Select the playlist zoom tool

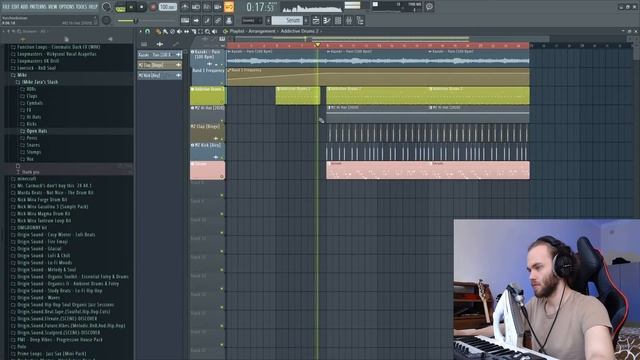pyautogui.click(x=207, y=31)
